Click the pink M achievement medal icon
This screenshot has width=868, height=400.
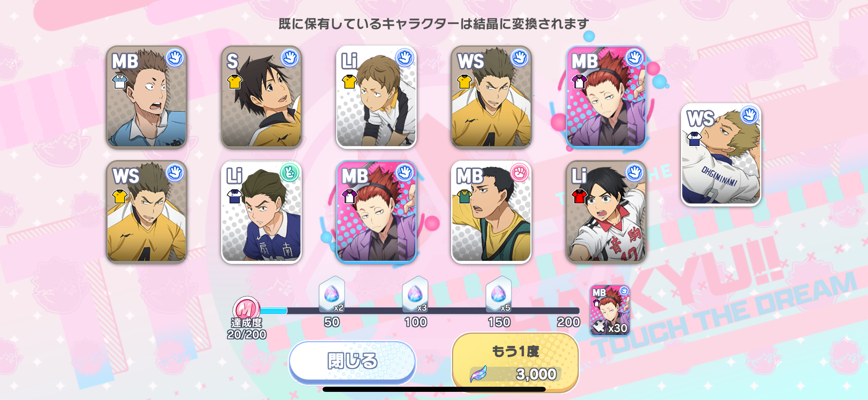(246, 309)
